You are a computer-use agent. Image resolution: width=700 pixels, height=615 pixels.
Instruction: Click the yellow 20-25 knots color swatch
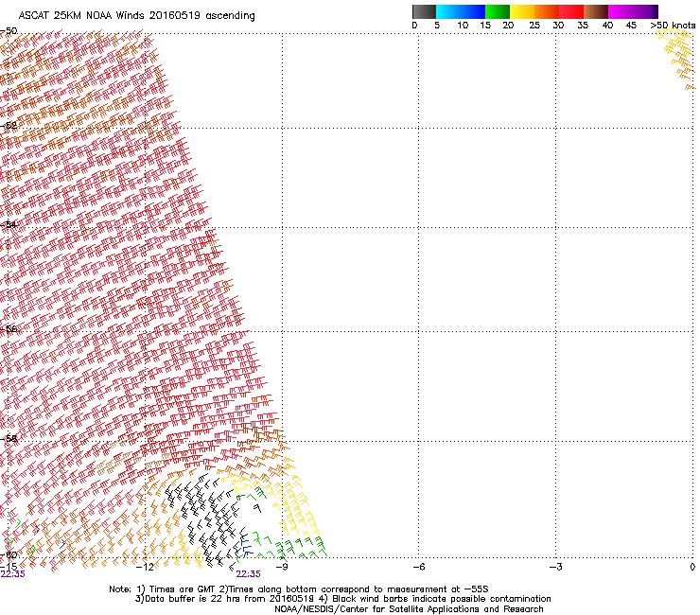click(522, 11)
